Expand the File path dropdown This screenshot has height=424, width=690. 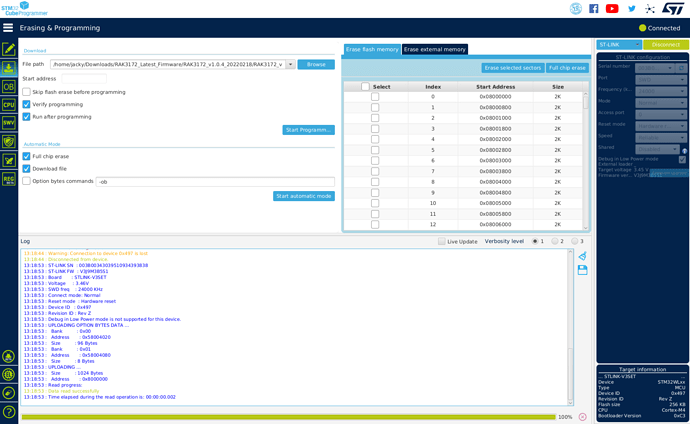(x=290, y=64)
